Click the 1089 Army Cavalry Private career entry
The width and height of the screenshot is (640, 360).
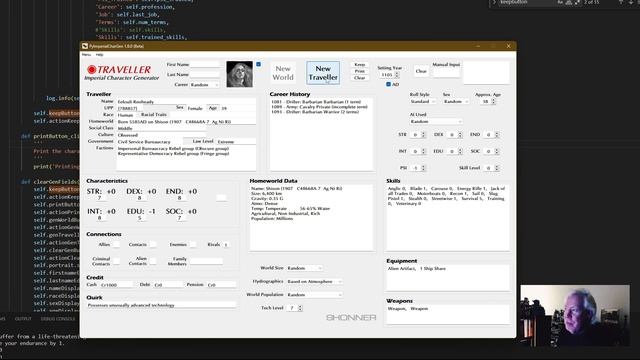pyautogui.click(x=320, y=107)
